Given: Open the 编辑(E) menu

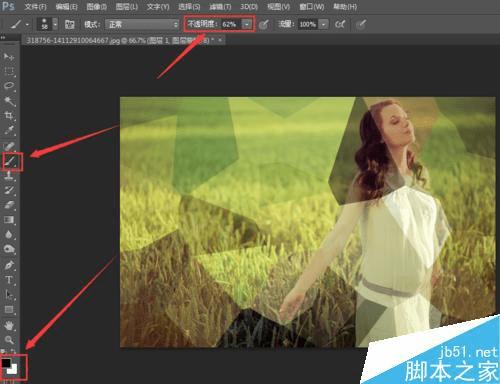Looking at the screenshot, I should click(x=66, y=7).
